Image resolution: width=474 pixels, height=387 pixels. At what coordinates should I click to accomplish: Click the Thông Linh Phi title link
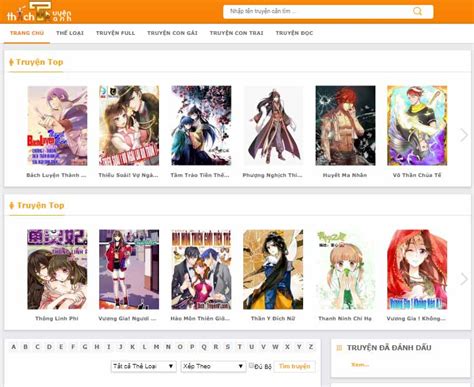57,318
